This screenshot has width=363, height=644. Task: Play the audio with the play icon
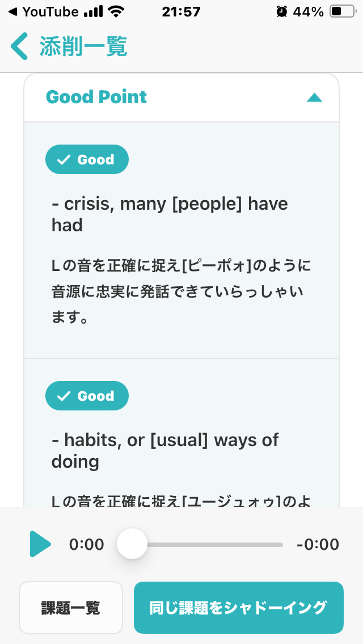tap(40, 544)
